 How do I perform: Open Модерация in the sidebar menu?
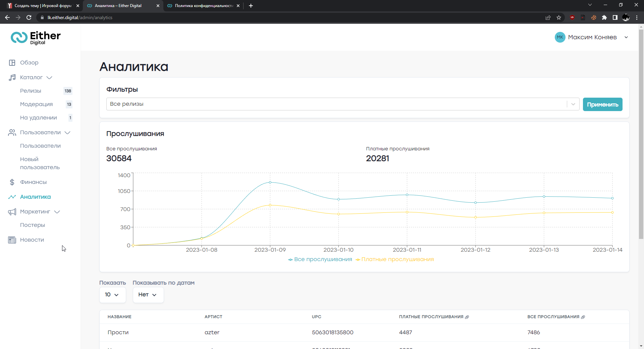pyautogui.click(x=36, y=104)
